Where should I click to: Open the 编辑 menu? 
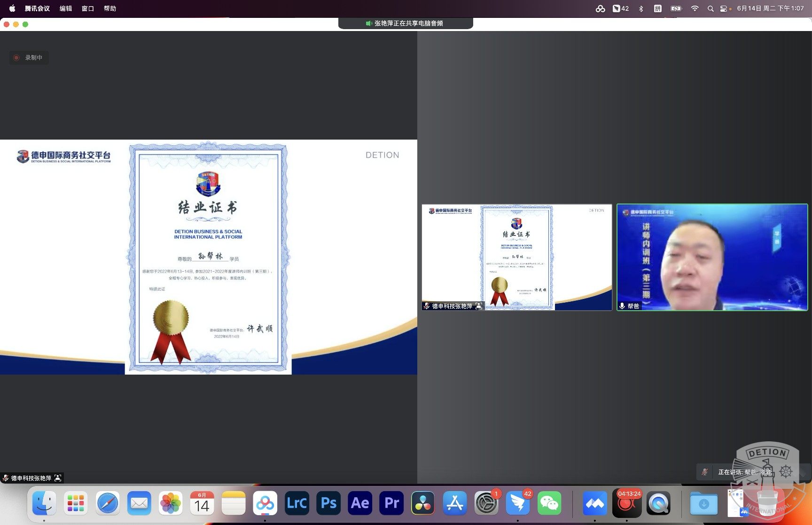tap(66, 8)
